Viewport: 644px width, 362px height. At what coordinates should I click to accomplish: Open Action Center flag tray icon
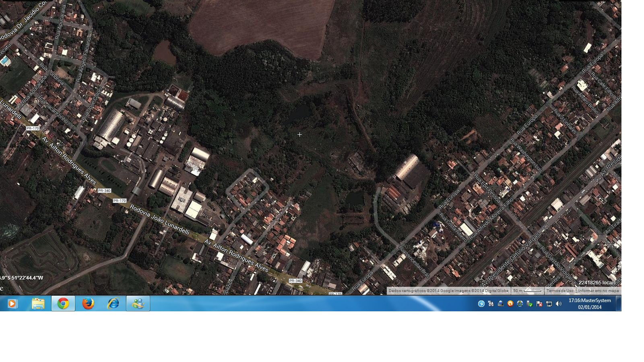tap(539, 304)
